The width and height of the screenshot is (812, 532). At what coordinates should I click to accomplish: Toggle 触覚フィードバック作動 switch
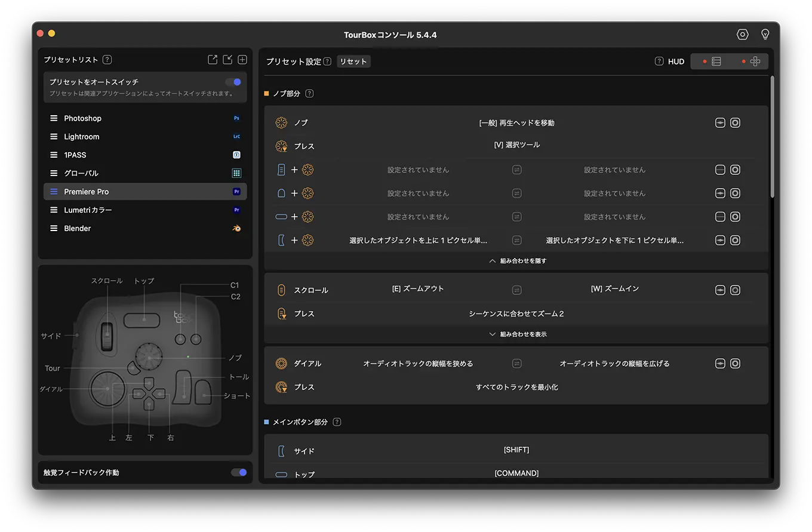[x=239, y=472]
